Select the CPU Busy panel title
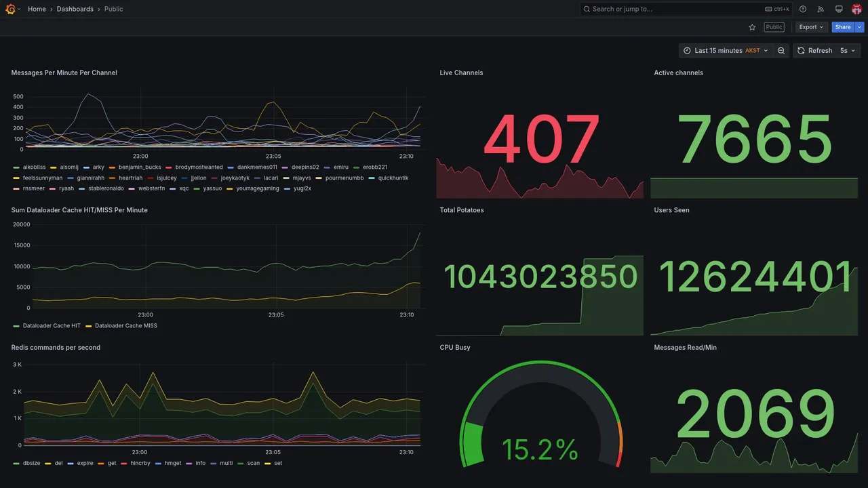Screen dimensions: 868x488 [x=455, y=348]
